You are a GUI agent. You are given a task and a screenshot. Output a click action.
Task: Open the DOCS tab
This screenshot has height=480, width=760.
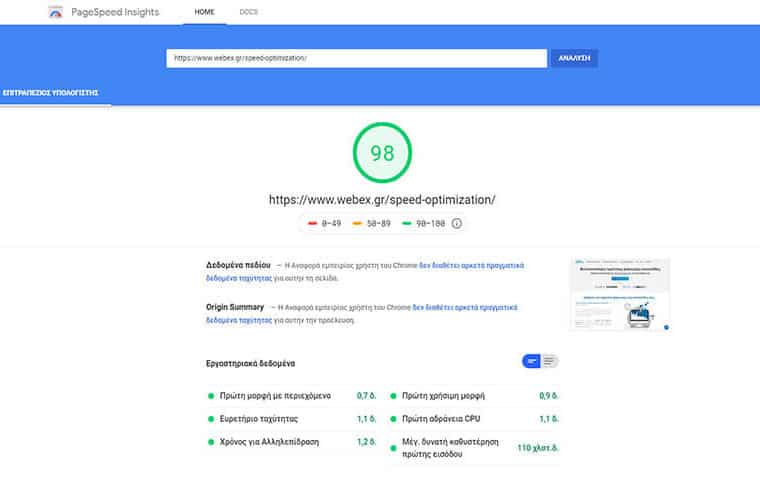tap(249, 12)
